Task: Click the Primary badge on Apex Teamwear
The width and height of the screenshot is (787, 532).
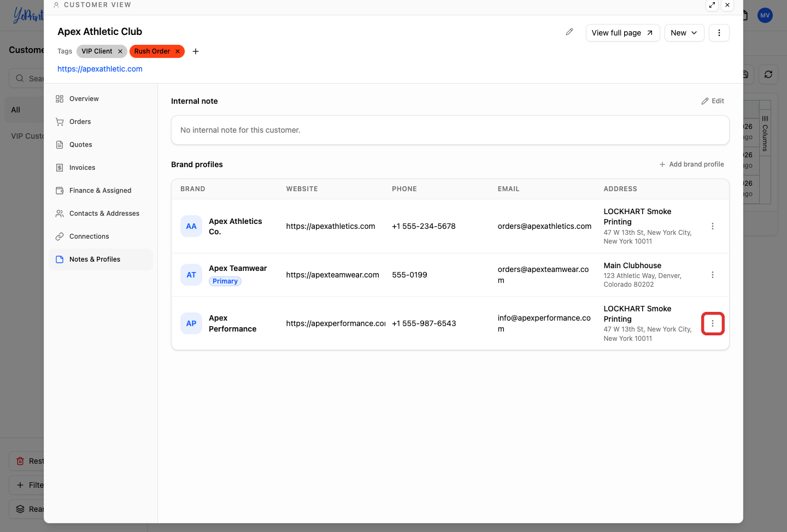Action: pos(225,281)
